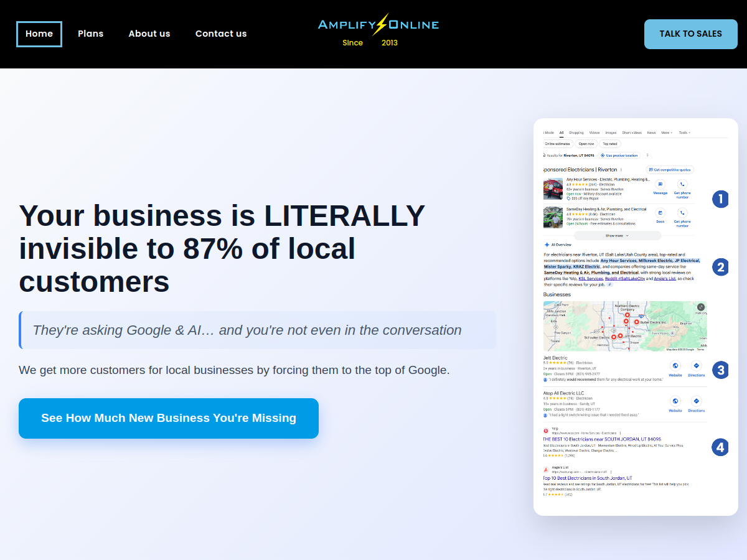Image resolution: width=747 pixels, height=560 pixels.
Task: Switch to the Shopping search tab
Action: (x=576, y=133)
